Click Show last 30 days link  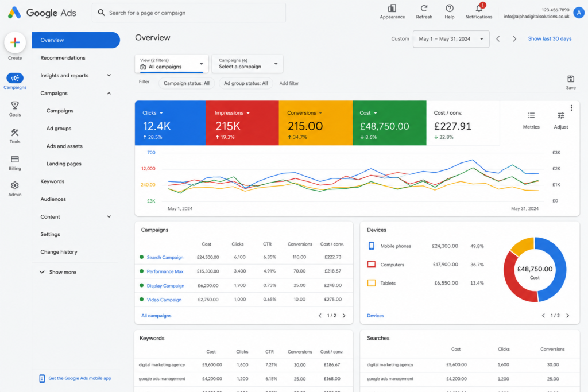pyautogui.click(x=550, y=38)
